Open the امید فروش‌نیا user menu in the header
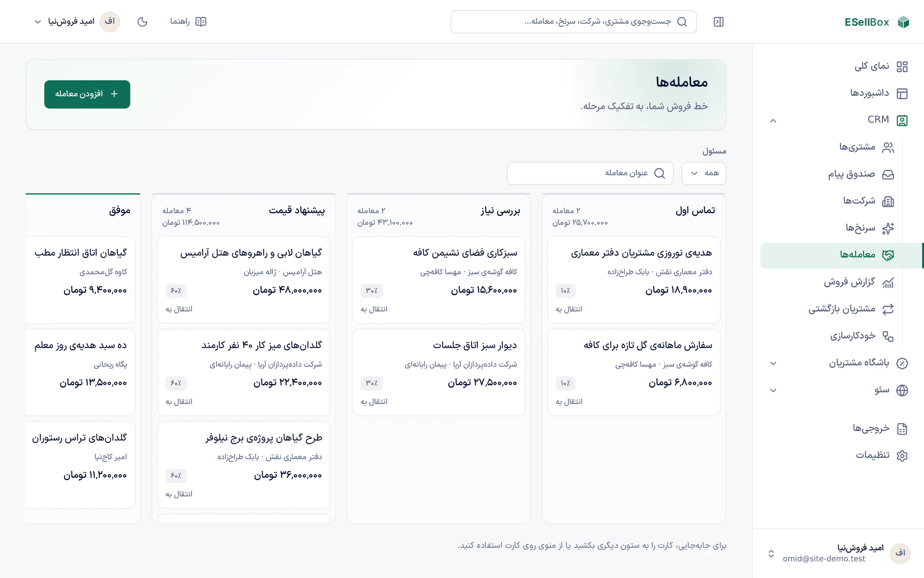 pos(77,22)
